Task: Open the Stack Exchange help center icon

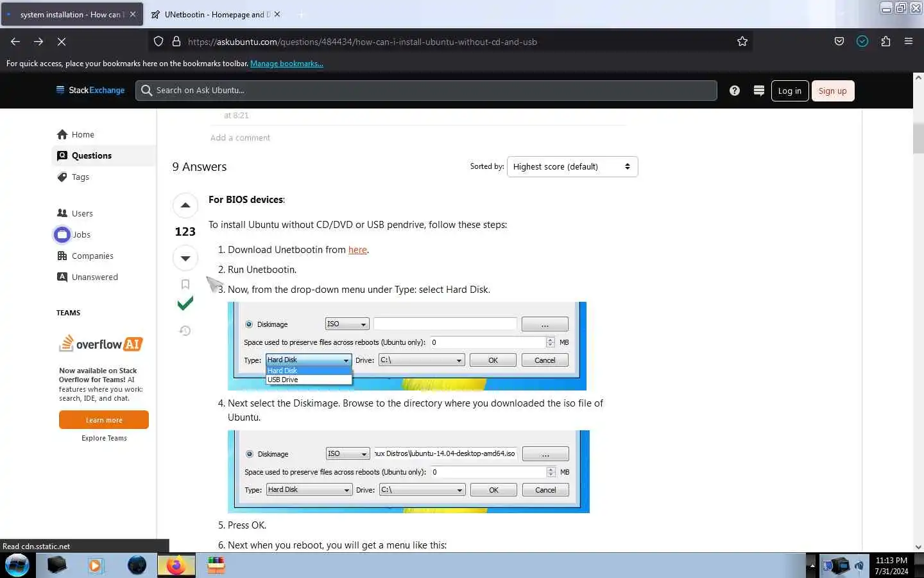Action: [735, 91]
